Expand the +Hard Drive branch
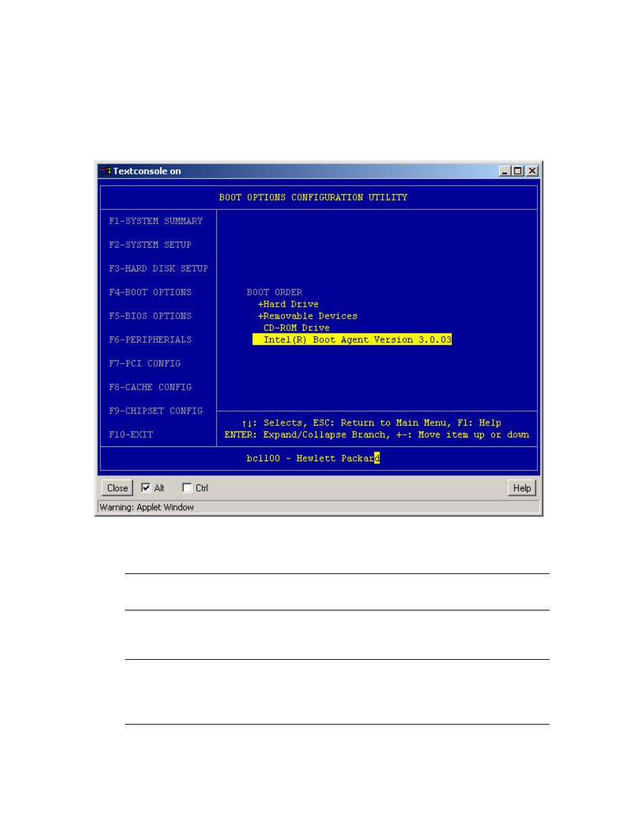This screenshot has width=644, height=834. (x=288, y=305)
